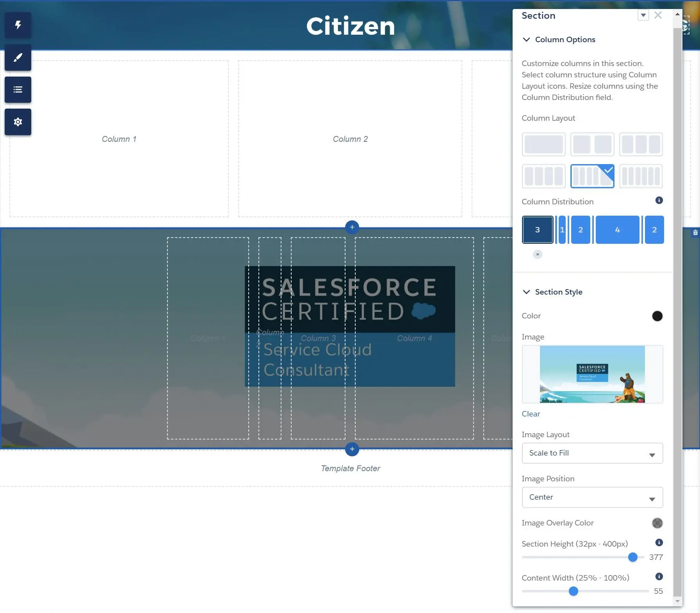Viewport: 700px width, 613px height.
Task: Click the section background image thumbnail
Action: 592,374
